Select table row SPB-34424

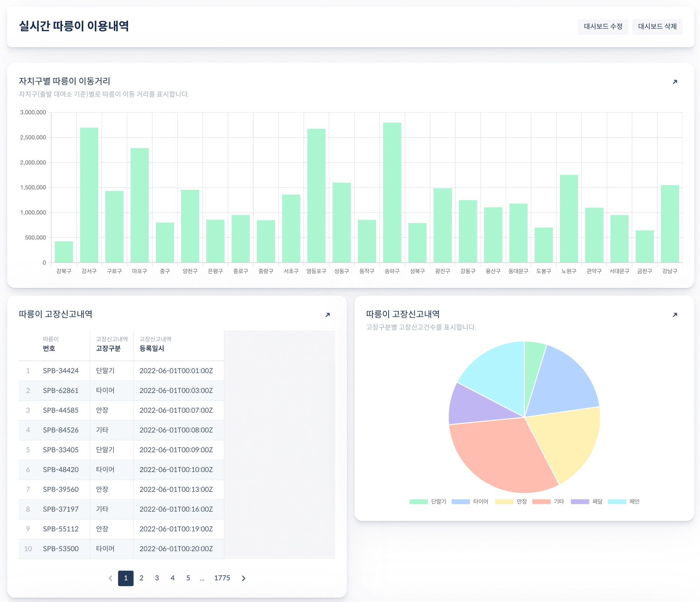click(61, 371)
